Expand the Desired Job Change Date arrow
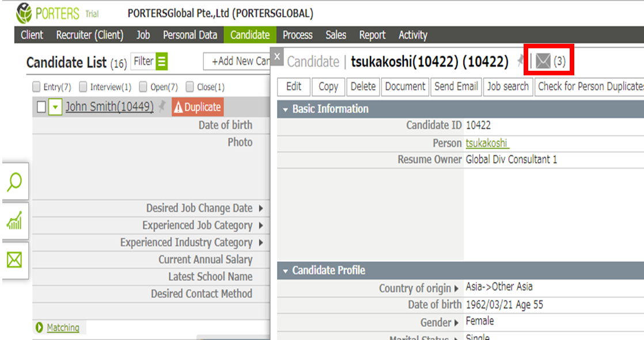This screenshot has height=340, width=644. pyautogui.click(x=261, y=208)
